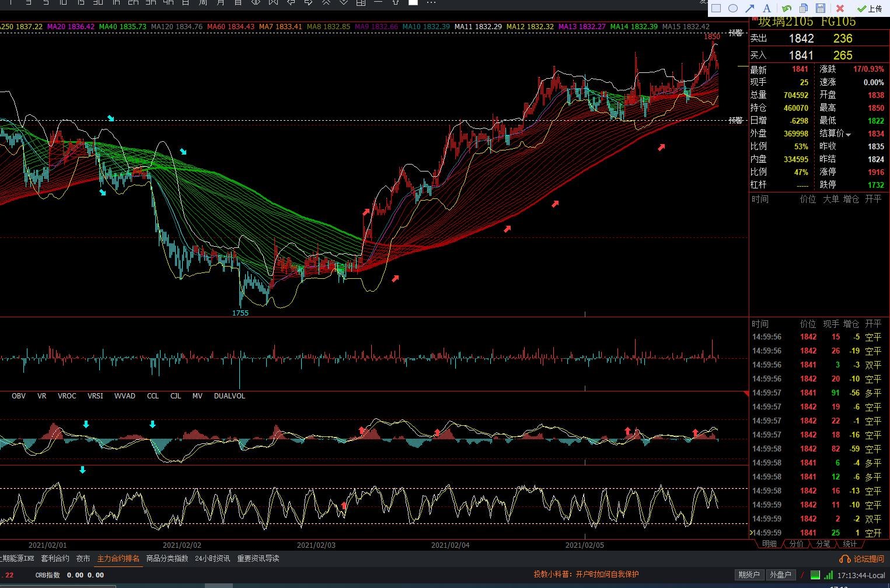The width and height of the screenshot is (890, 588).
Task: Switch indicator to DUALVOL
Action: pyautogui.click(x=229, y=396)
